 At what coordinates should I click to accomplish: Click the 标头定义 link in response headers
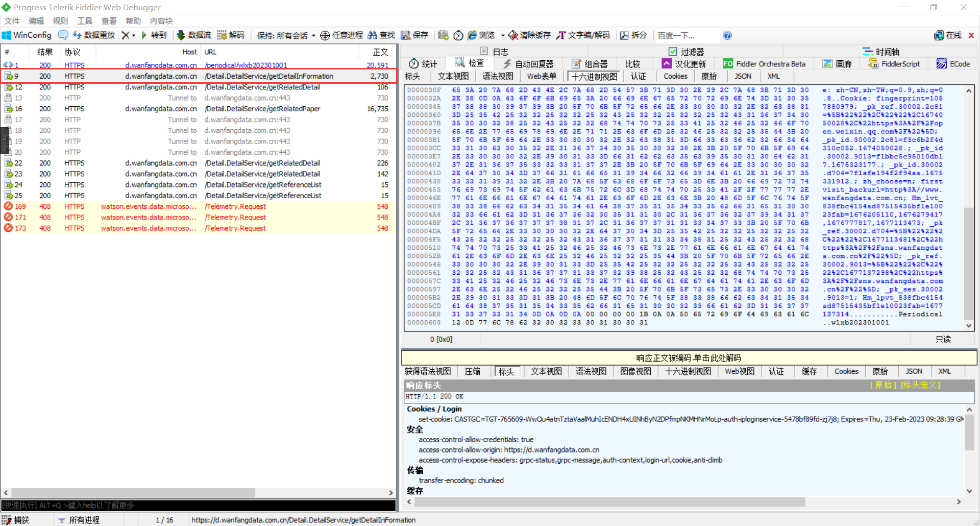(x=920, y=385)
